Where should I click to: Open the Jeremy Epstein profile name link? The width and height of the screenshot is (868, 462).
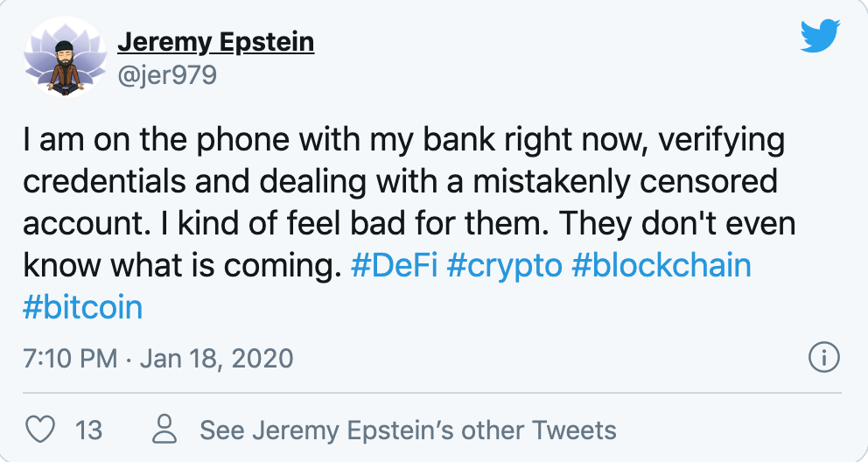215,40
